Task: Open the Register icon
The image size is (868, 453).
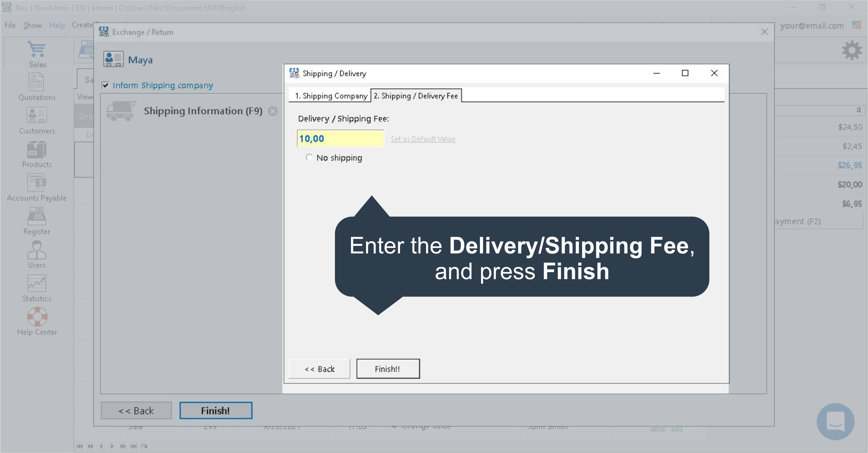Action: [x=36, y=216]
